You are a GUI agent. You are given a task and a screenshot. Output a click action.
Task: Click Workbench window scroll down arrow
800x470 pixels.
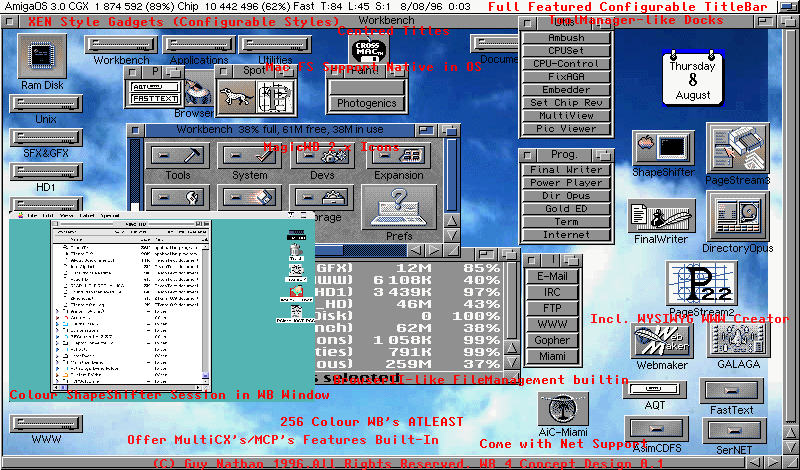452,235
